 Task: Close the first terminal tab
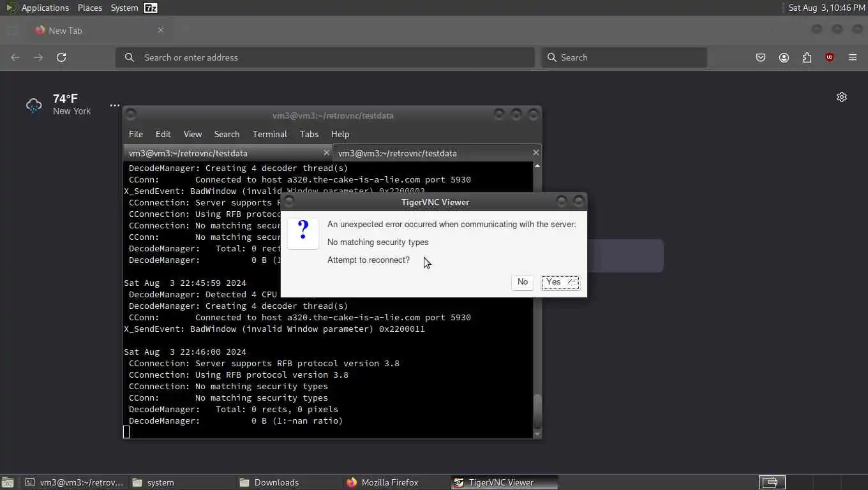[x=326, y=152]
